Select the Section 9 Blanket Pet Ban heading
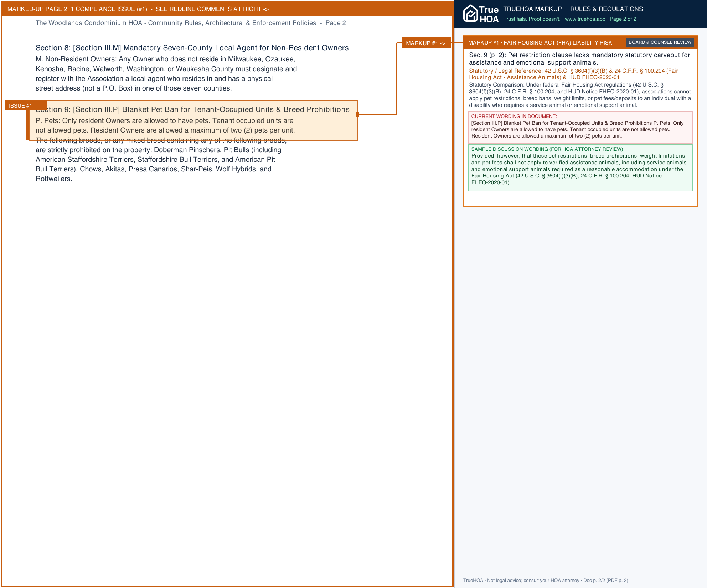Viewport: 707px width, 588px height. 192,109
